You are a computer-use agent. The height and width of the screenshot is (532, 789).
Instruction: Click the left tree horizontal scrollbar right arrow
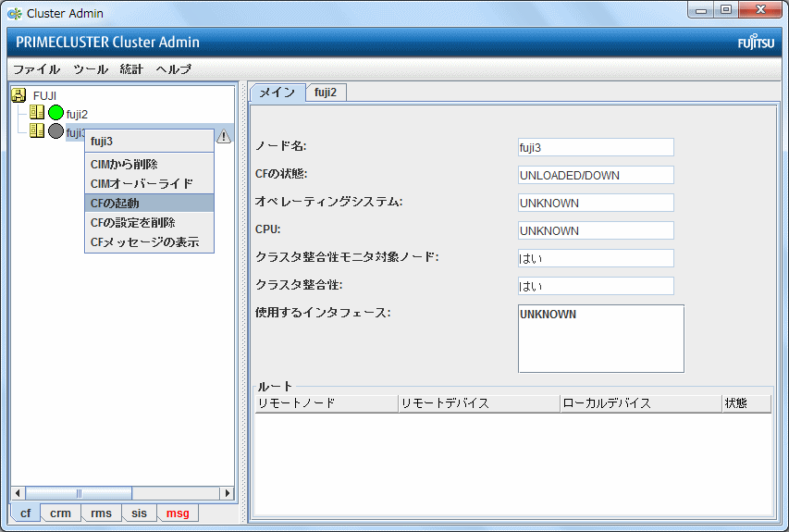click(x=228, y=493)
